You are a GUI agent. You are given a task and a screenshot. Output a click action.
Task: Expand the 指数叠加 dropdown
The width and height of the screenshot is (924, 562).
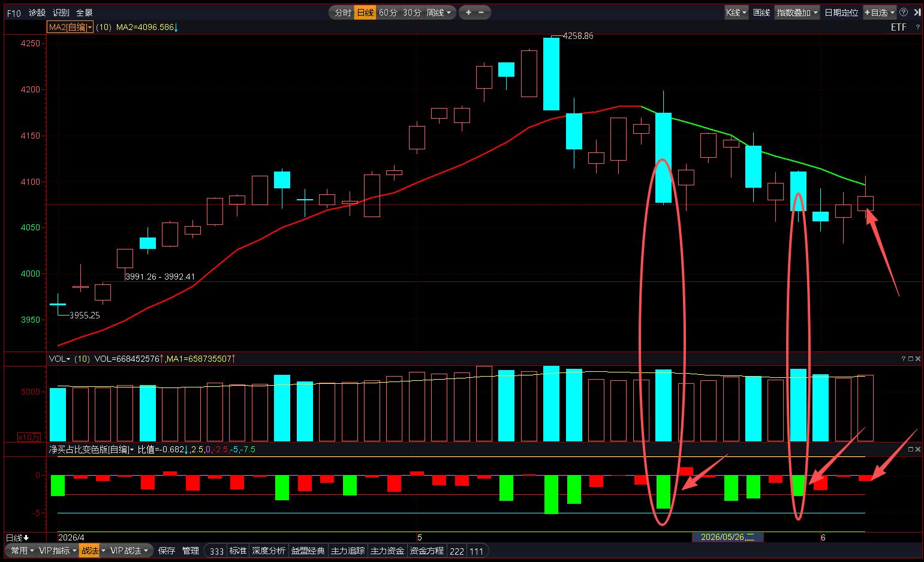pos(797,12)
